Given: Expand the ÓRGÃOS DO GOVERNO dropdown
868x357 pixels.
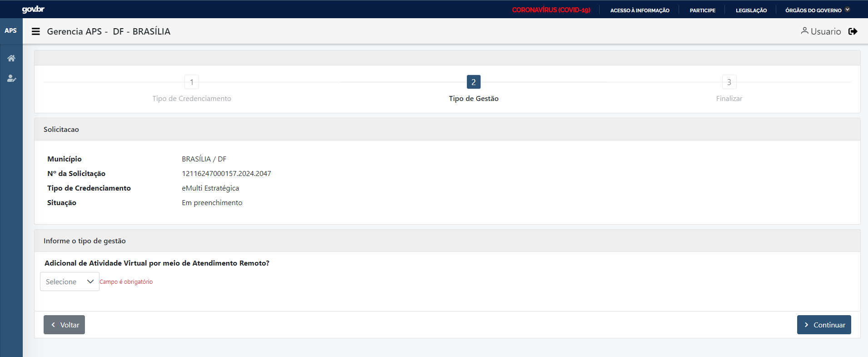Looking at the screenshot, I should 817,10.
